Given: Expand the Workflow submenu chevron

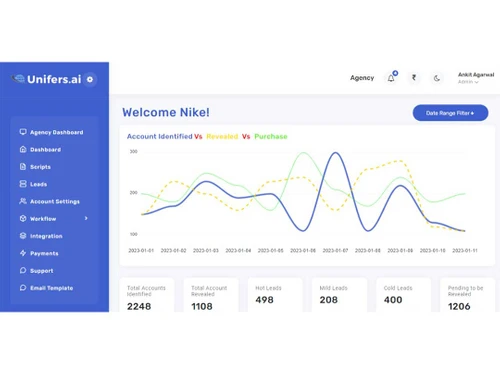Looking at the screenshot, I should click(x=86, y=218).
